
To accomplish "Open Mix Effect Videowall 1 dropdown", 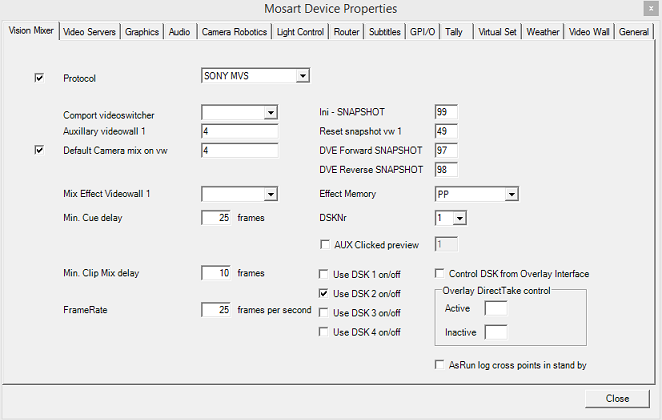I will (x=270, y=194).
